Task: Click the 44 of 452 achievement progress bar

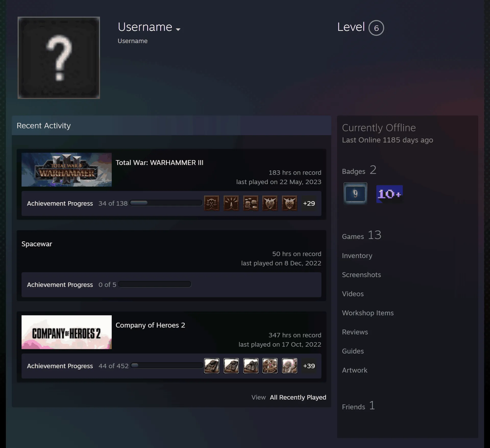Action: click(x=167, y=365)
